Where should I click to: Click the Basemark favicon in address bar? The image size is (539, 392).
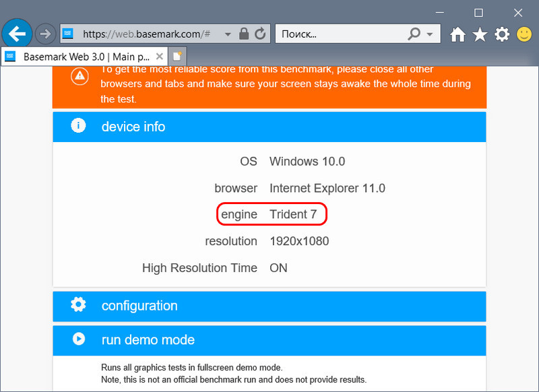coord(68,34)
